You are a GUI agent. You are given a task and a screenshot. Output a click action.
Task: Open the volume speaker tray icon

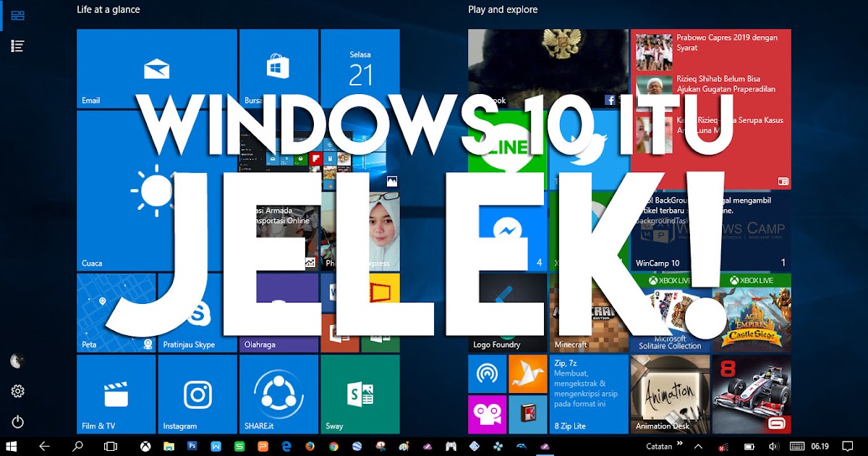pyautogui.click(x=773, y=447)
